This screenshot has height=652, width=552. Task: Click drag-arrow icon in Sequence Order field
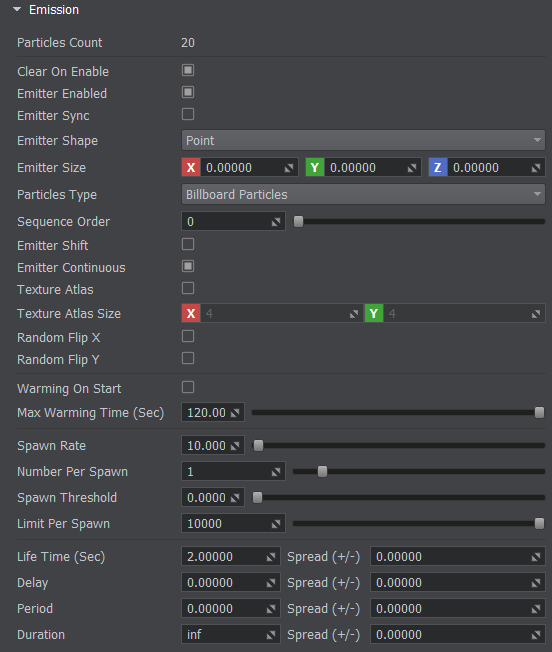tap(276, 222)
